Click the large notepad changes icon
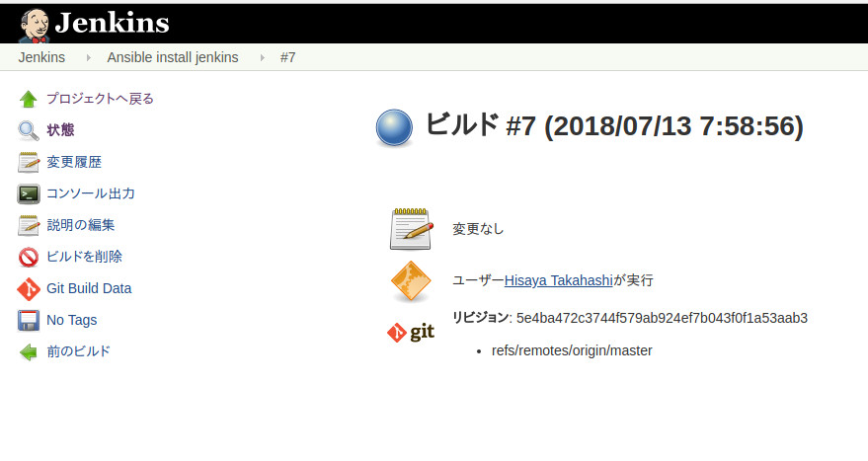Screen dimensions: 868x461 click(411, 229)
